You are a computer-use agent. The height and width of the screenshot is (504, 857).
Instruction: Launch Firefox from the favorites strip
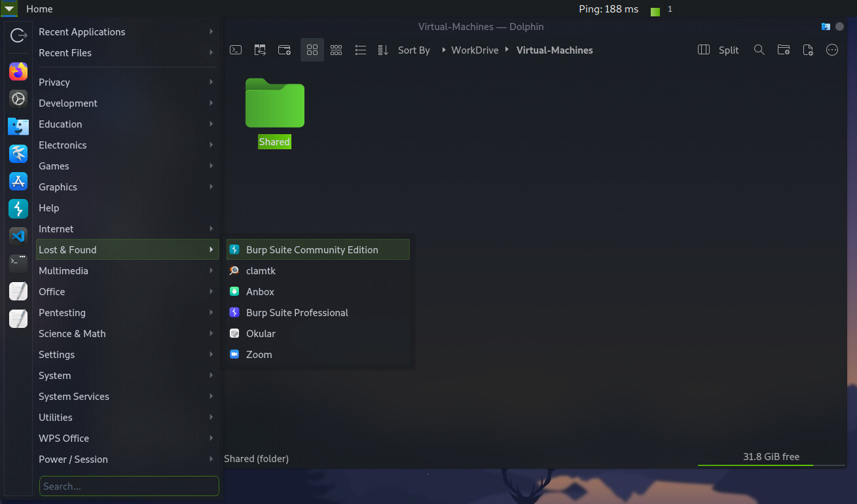[18, 71]
